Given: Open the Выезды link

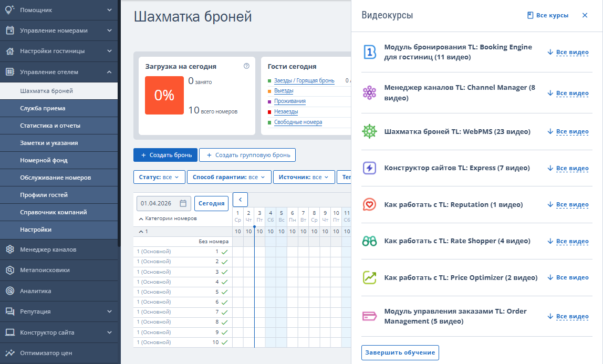Looking at the screenshot, I should click(284, 91).
